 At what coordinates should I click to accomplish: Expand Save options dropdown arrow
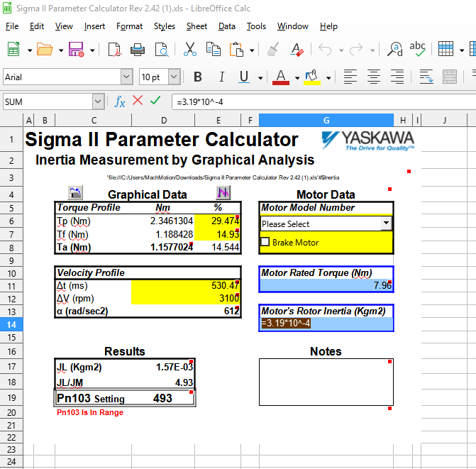click(x=92, y=50)
